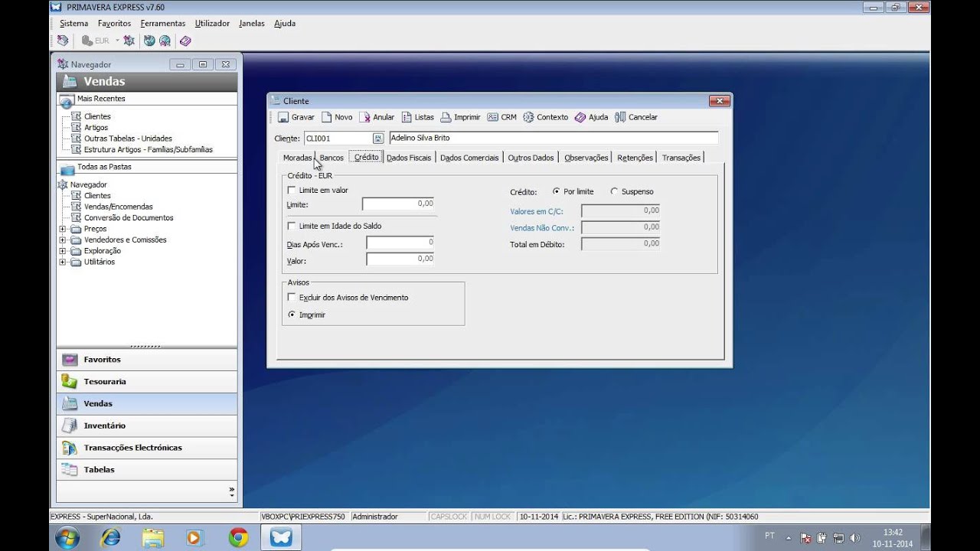Click the Valores em C/C link
Image resolution: width=980 pixels, height=551 pixels.
[537, 211]
